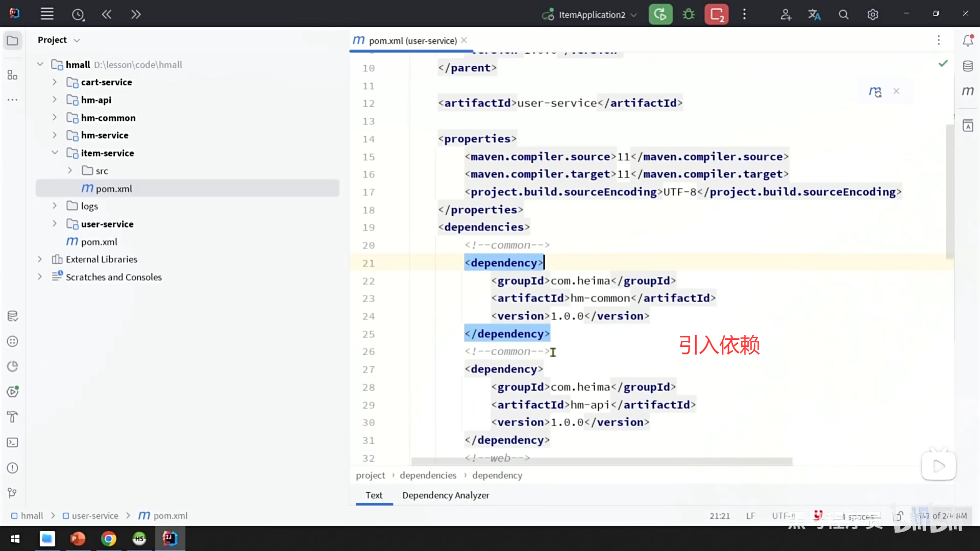Click dependencies in XML breadcrumb
Viewport: 980px width, 551px height.
pos(428,475)
